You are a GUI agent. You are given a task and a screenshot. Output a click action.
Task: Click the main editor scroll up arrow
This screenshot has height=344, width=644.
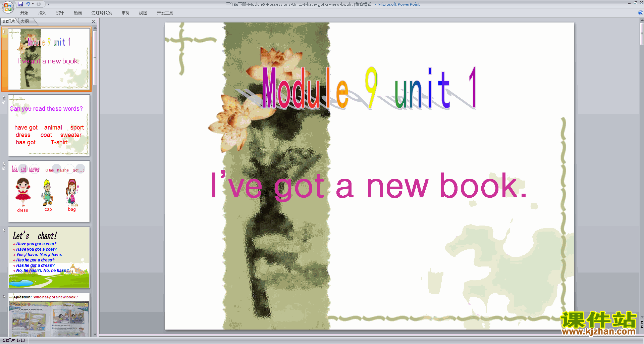(642, 20)
